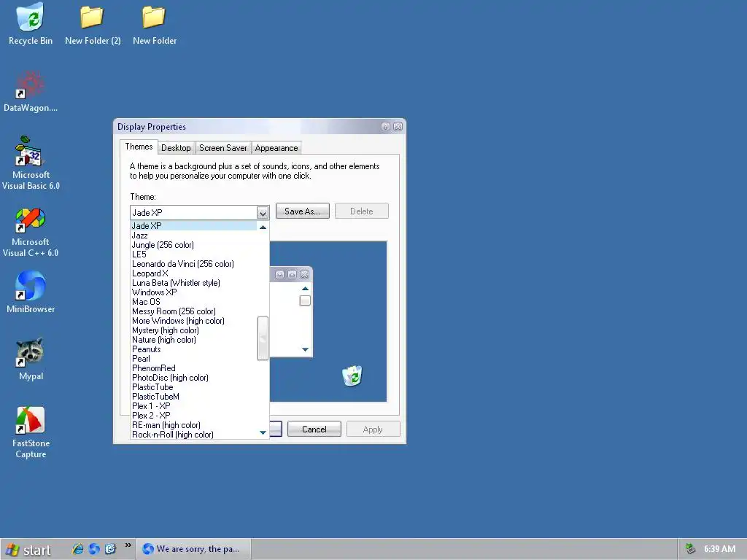Collapse the Theme dropdown arrow
The width and height of the screenshot is (747, 560).
click(263, 213)
